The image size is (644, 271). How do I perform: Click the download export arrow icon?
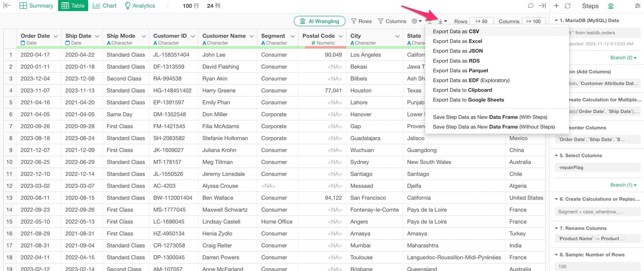click(441, 21)
